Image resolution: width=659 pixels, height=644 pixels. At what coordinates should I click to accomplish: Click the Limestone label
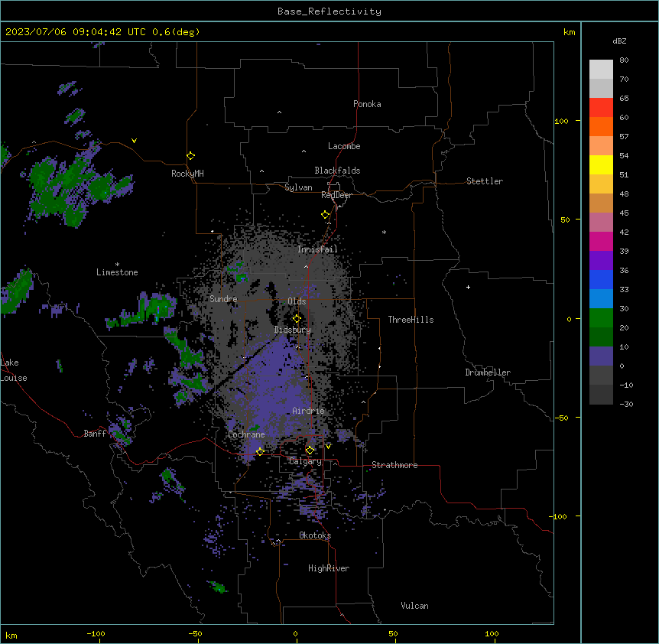point(117,272)
